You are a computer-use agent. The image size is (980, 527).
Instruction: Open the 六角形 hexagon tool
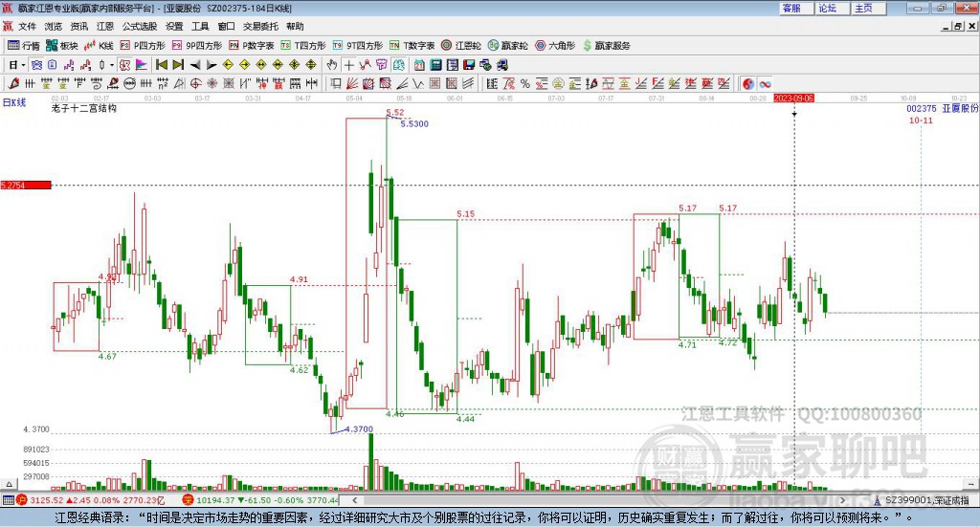click(555, 46)
